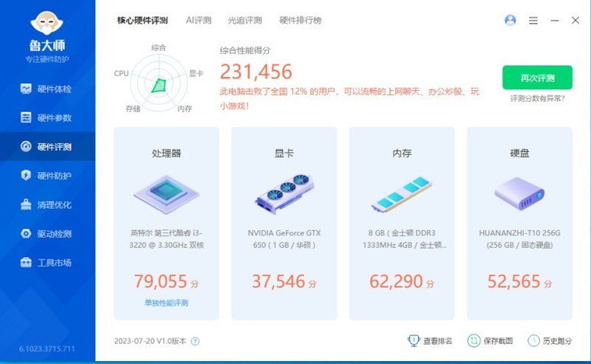The width and height of the screenshot is (591, 364).
Task: Click the 2023-07-20 V1.0版本 text
Action: coord(150,341)
